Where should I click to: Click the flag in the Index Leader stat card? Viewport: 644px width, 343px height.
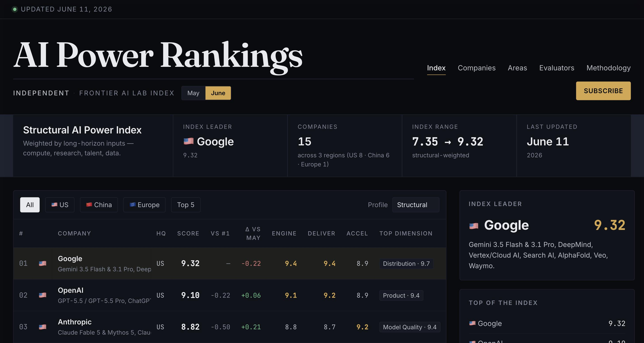tap(188, 141)
